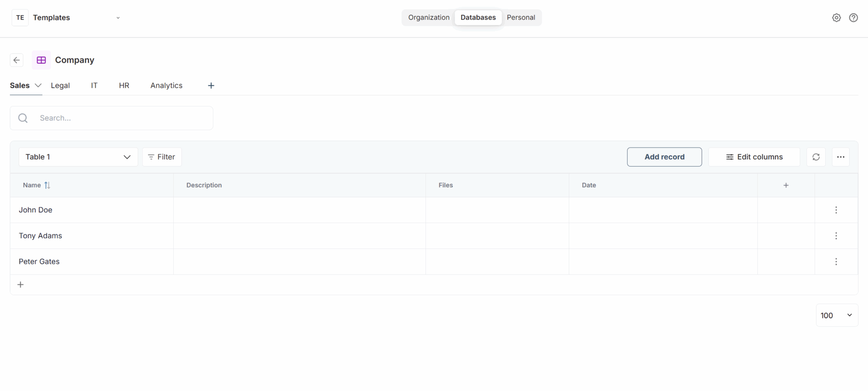Click the purple table icon beside Company
868x391 pixels.
[41, 60]
